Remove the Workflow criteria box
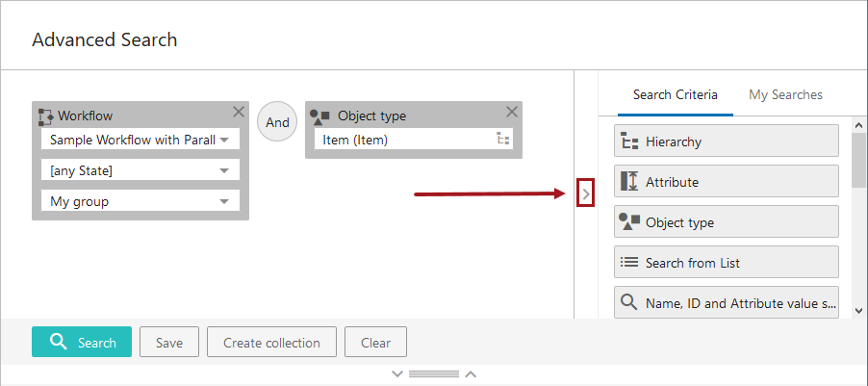 coord(238,112)
